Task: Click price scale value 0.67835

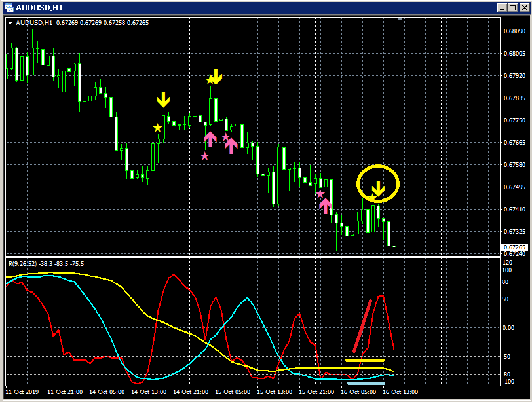Action: pyautogui.click(x=514, y=98)
